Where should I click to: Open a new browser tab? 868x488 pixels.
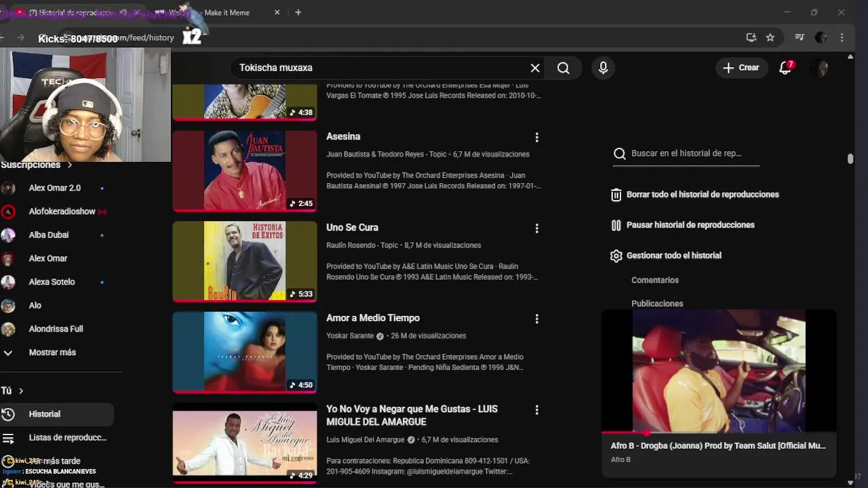pos(298,12)
